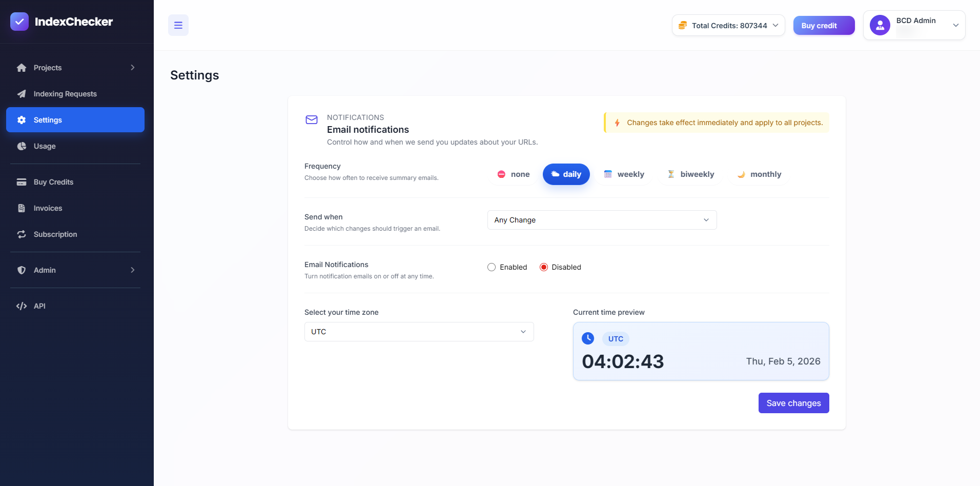Open the time zone UTC dropdown
This screenshot has height=486, width=980.
[x=419, y=332]
